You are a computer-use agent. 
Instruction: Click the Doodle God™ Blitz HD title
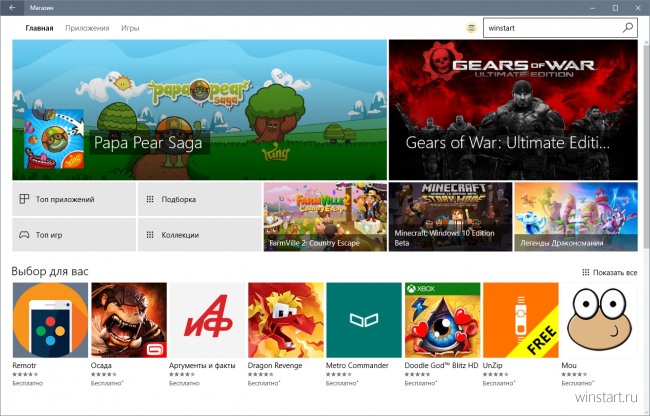pyautogui.click(x=441, y=365)
